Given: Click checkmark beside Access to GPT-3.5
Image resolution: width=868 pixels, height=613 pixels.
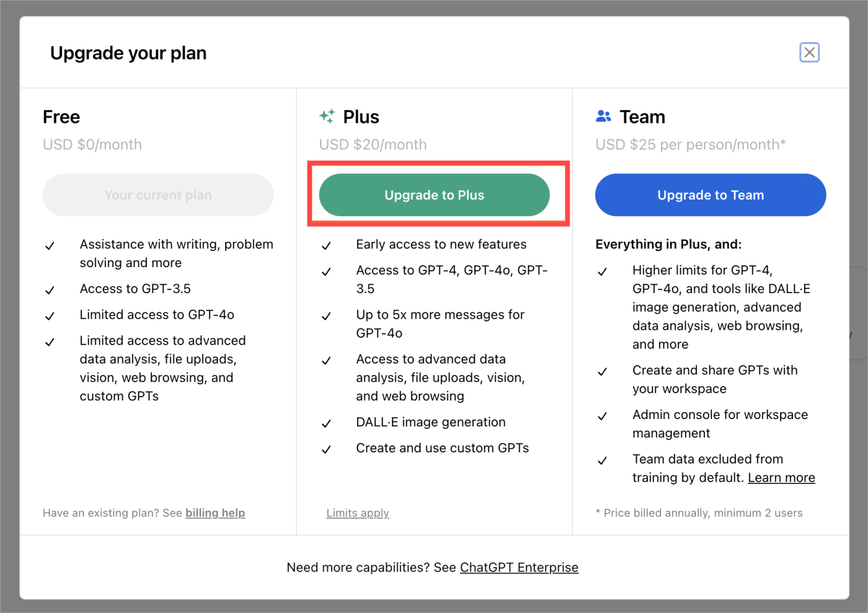Looking at the screenshot, I should 50,290.
